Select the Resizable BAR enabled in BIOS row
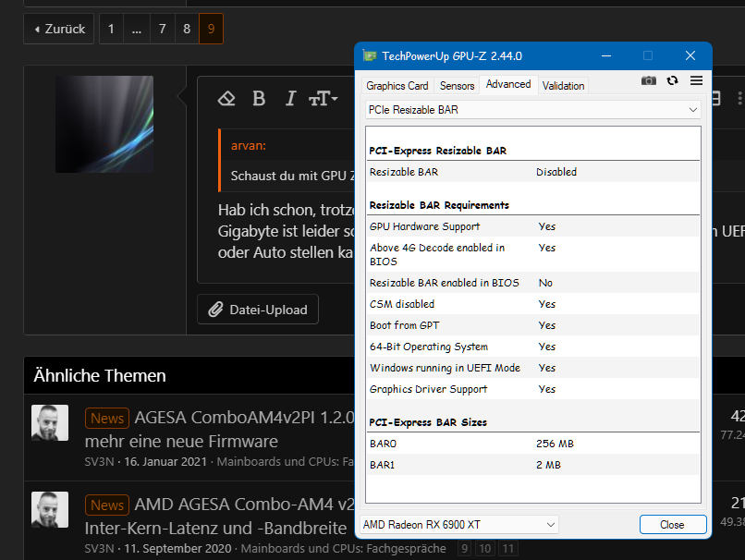This screenshot has height=560, width=745. [533, 283]
